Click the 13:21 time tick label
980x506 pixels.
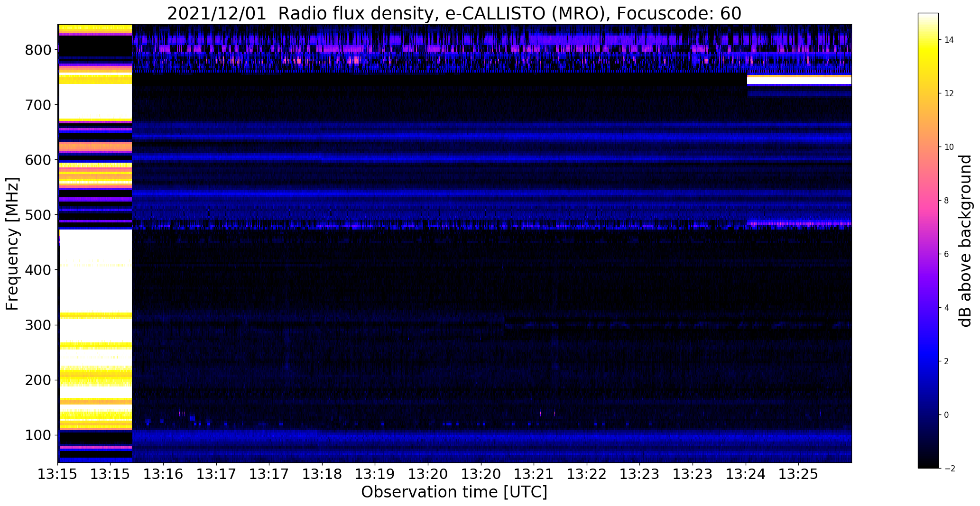534,474
